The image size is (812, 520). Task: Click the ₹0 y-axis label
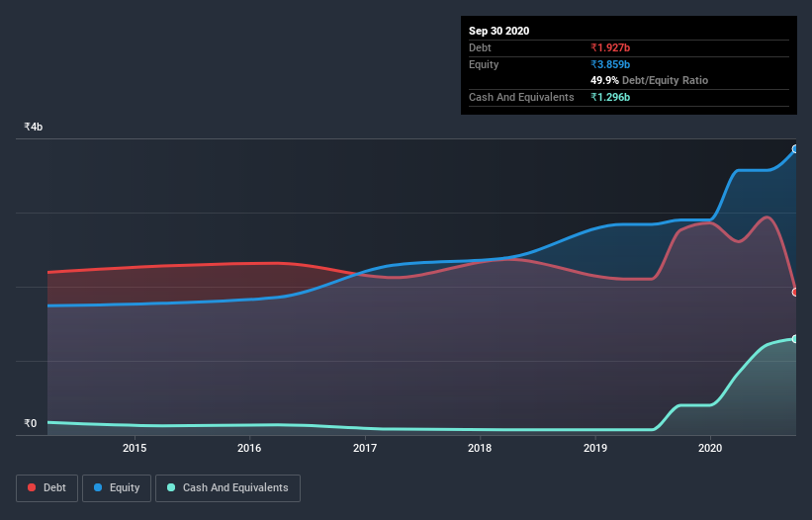[31, 423]
